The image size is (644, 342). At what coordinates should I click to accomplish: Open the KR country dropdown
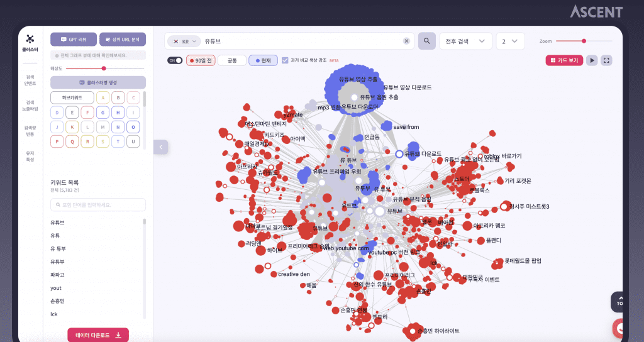point(184,41)
